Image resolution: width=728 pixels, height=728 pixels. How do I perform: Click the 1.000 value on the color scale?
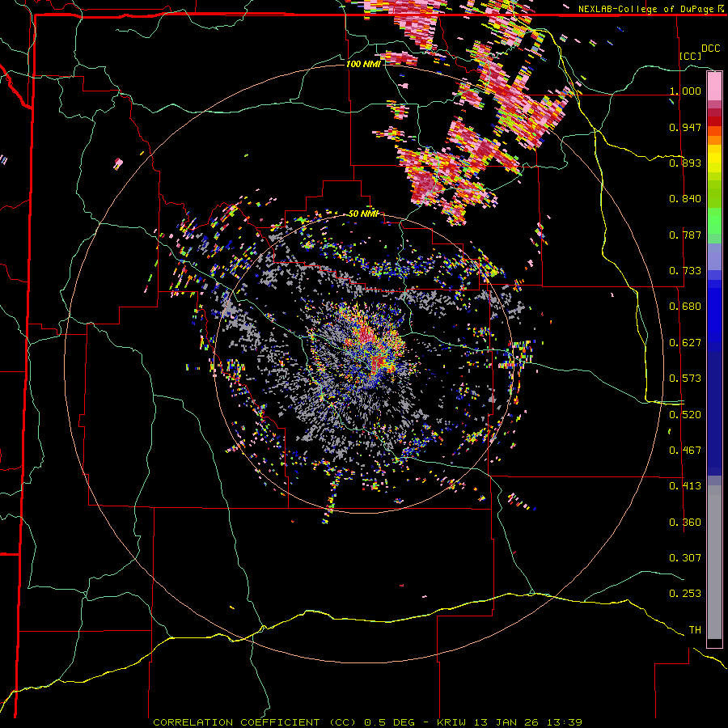point(685,91)
